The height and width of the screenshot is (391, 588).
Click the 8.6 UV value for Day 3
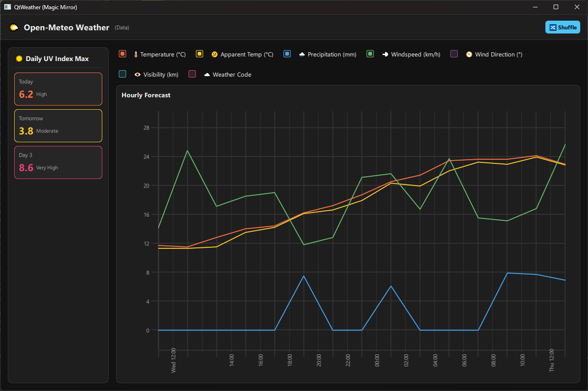(26, 168)
